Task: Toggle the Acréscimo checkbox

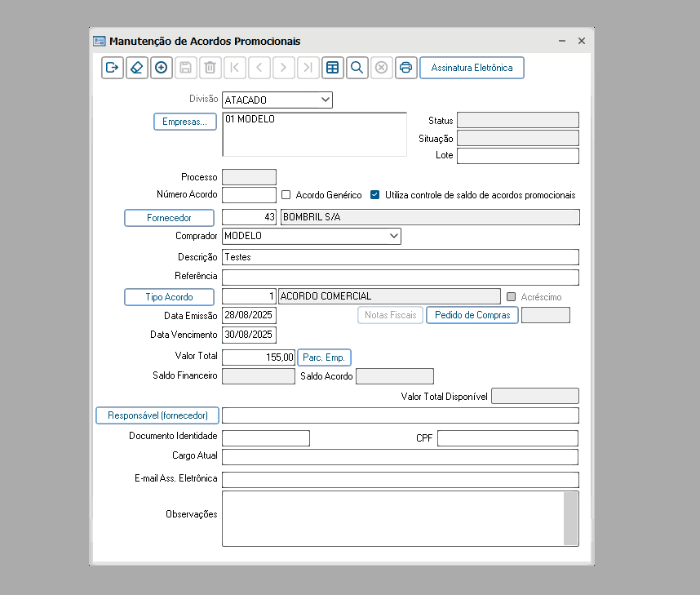Action: coord(512,296)
